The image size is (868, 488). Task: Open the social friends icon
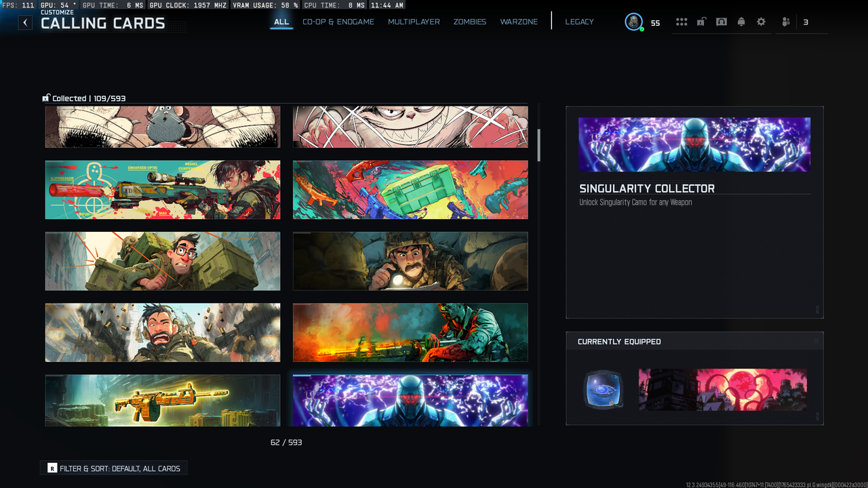pyautogui.click(x=786, y=22)
